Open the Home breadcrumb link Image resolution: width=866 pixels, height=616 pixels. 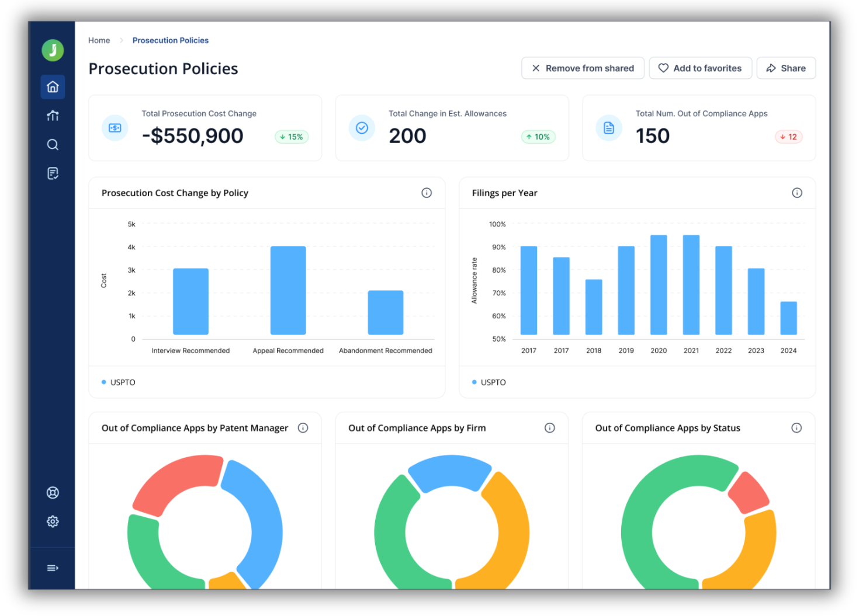click(x=99, y=40)
